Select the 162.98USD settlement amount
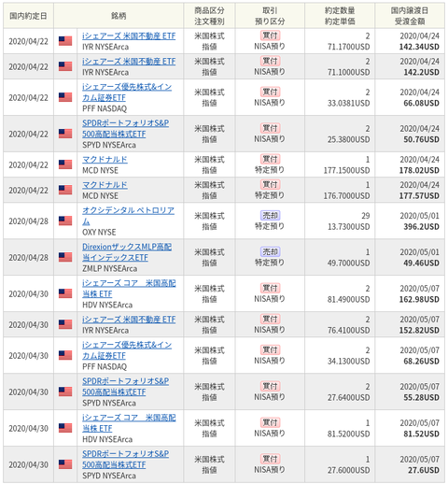The height and width of the screenshot is (484, 448). pyautogui.click(x=419, y=299)
